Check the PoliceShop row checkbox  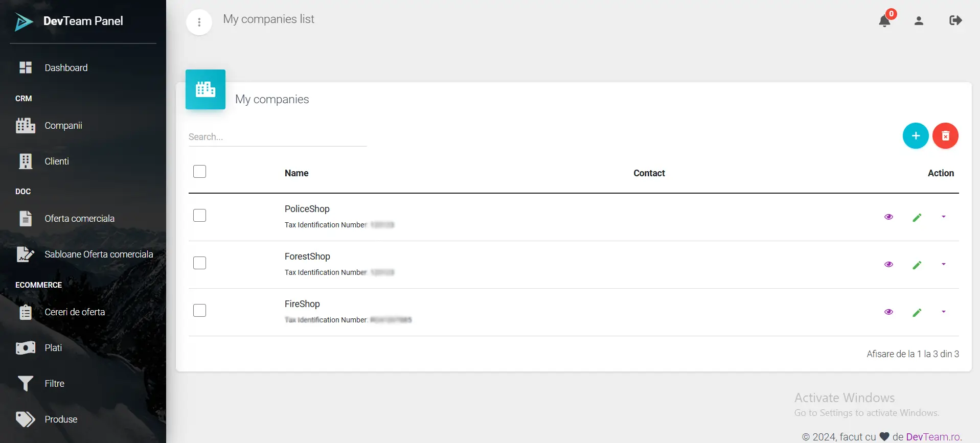199,216
